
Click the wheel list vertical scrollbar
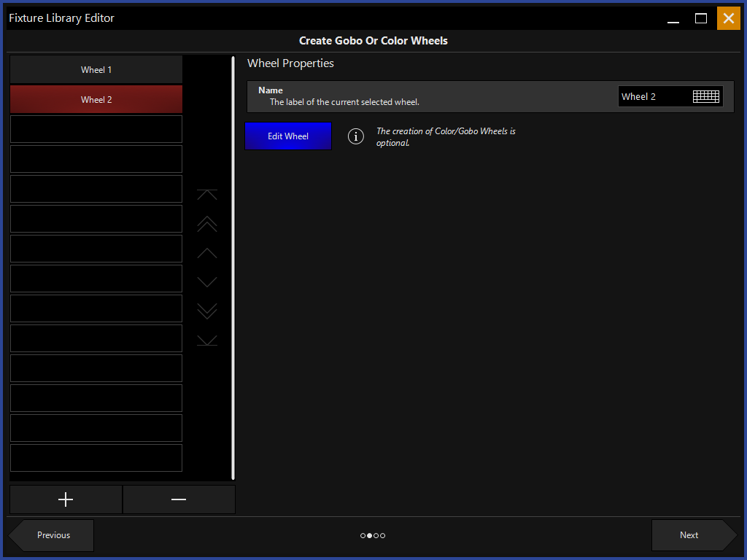[233, 268]
